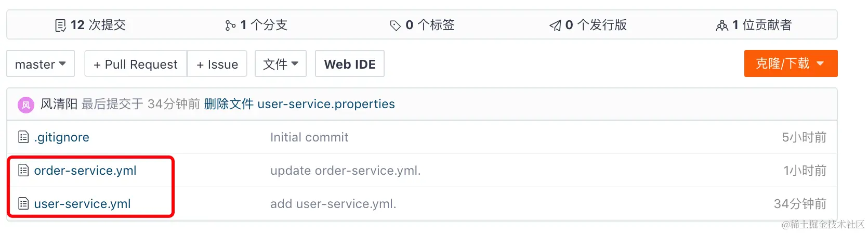The width and height of the screenshot is (868, 233).
Task: Open the order-service.yml file
Action: pos(85,171)
